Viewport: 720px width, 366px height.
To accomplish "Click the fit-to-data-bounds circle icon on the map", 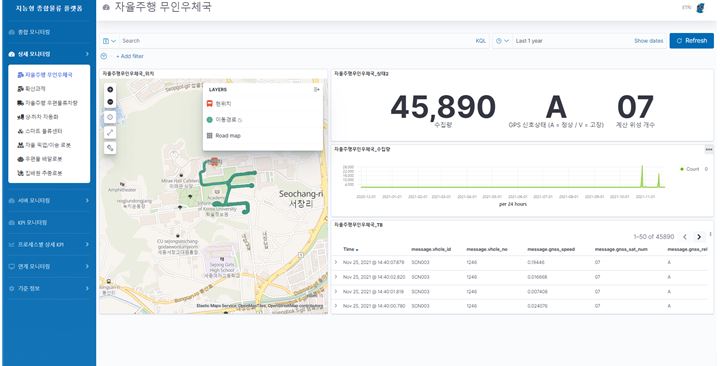I will [x=110, y=117].
